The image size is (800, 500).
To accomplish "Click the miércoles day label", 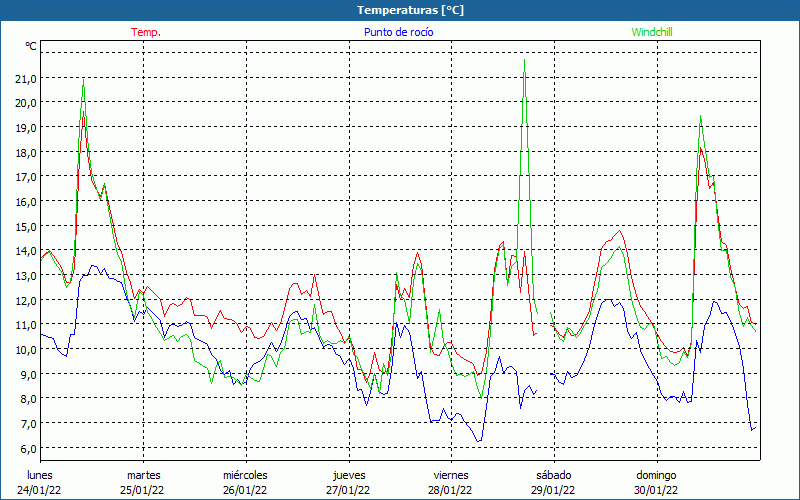I will tap(245, 475).
